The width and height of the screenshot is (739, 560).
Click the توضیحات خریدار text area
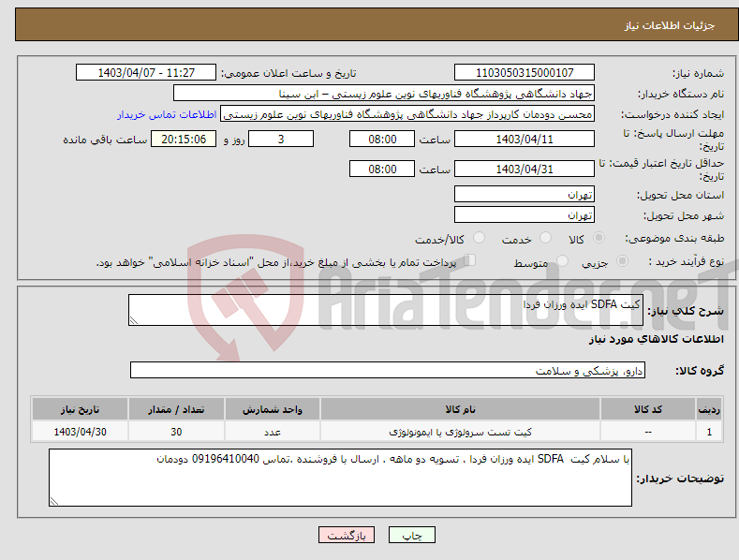(x=340, y=478)
